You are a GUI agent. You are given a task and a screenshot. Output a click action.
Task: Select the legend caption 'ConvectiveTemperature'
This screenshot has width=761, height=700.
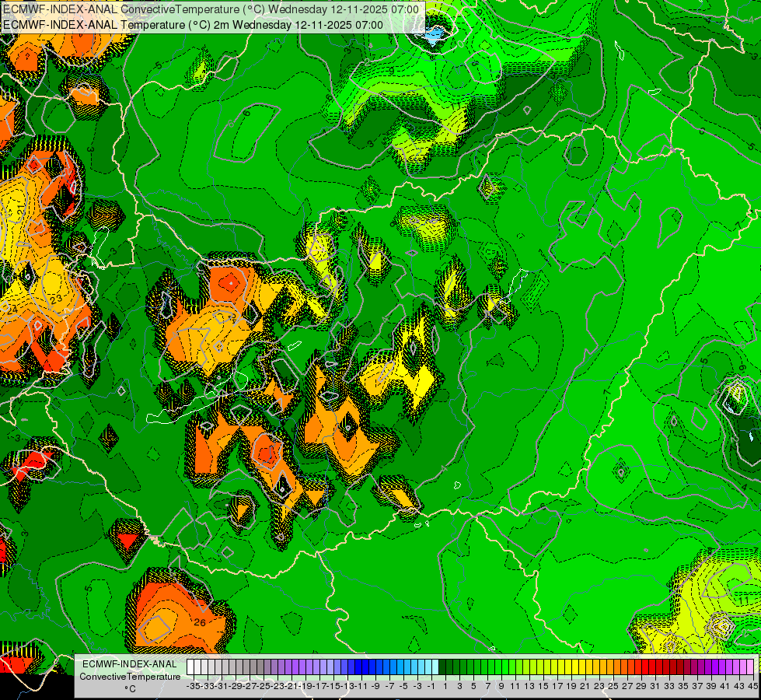[x=130, y=676]
